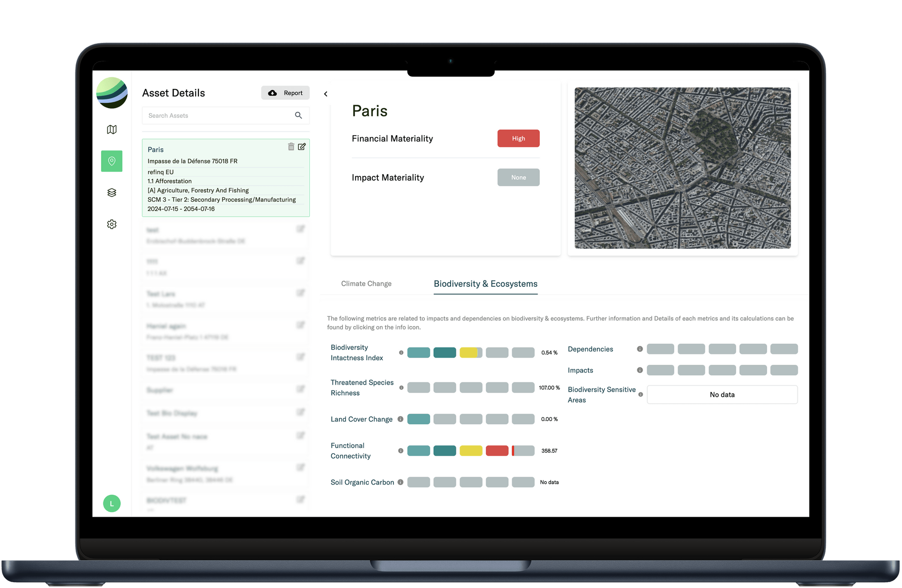Click Soil Organic Carbon 'No data' value

point(549,482)
